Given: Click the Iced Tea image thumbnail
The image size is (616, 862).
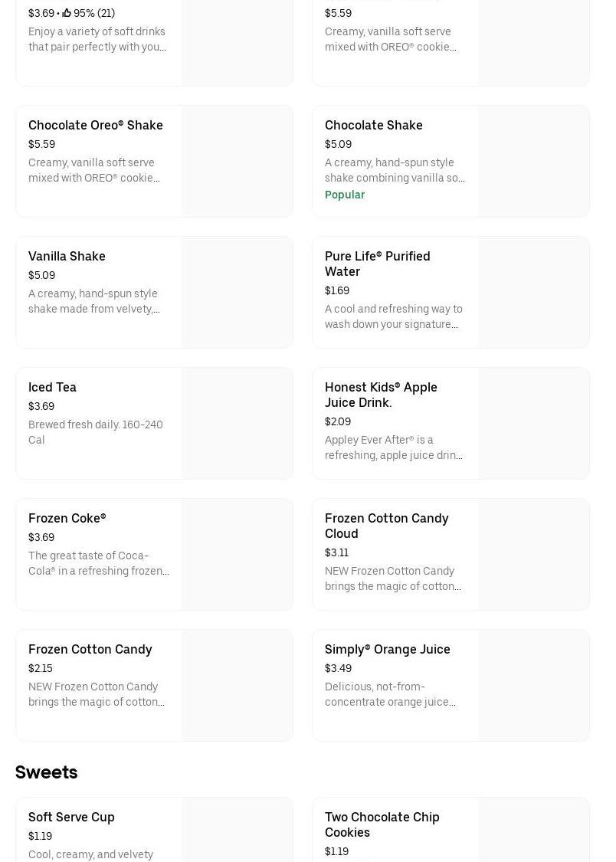Looking at the screenshot, I should (x=238, y=424).
